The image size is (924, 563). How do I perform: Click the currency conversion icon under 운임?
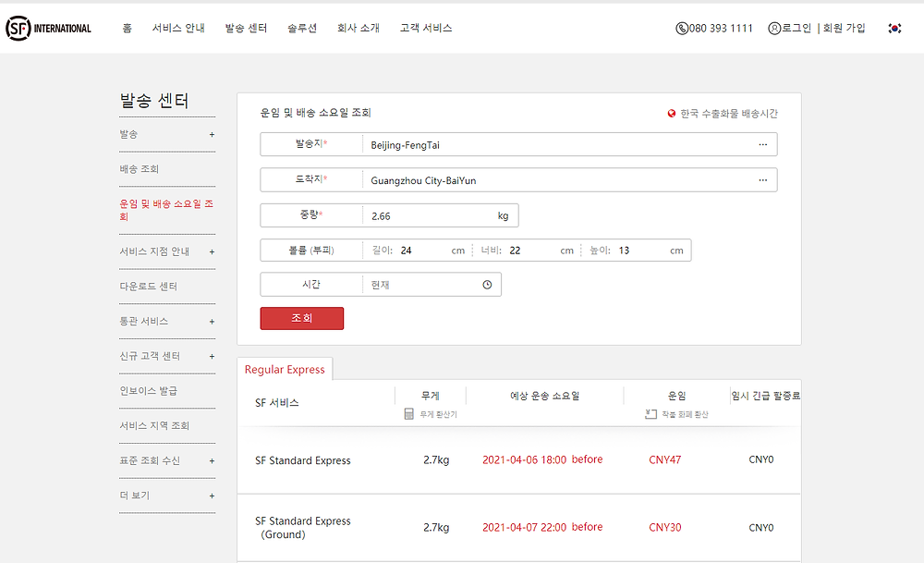coord(650,414)
